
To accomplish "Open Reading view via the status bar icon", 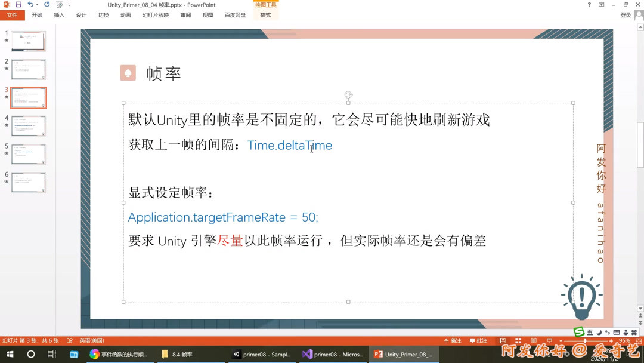I will (x=534, y=340).
